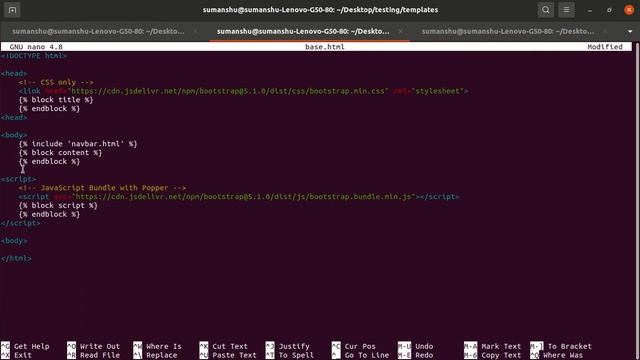This screenshot has height=360, width=640.
Task: Click the block content line
Action: (x=60, y=153)
